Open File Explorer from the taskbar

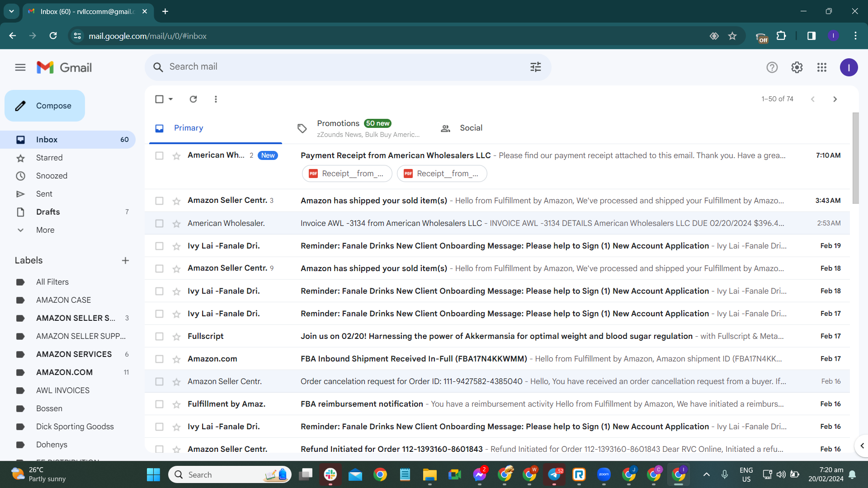(429, 474)
